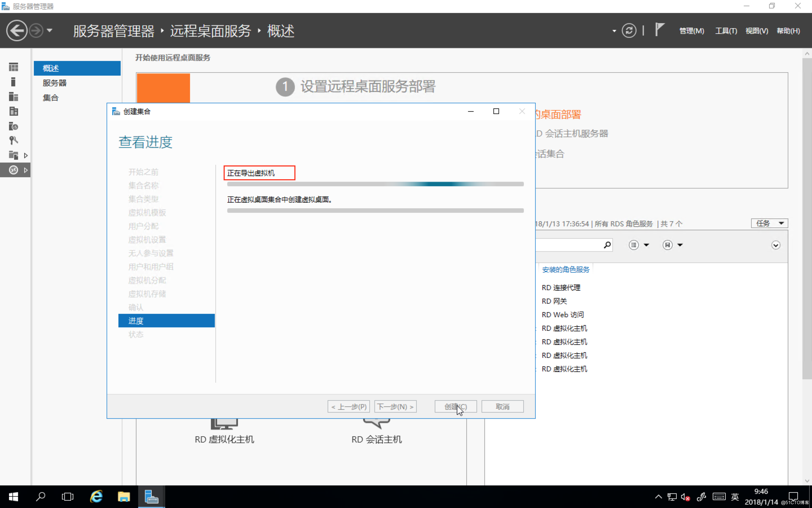This screenshot has width=812, height=508.
Task: Go back with the Server Manager back arrow
Action: coord(16,30)
